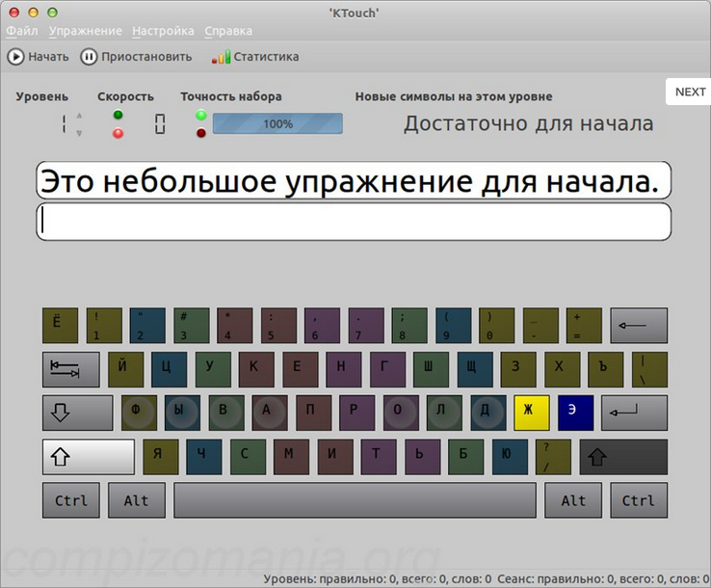The height and width of the screenshot is (588, 711).
Task: Increase the level with the up arrow
Action: (x=79, y=116)
